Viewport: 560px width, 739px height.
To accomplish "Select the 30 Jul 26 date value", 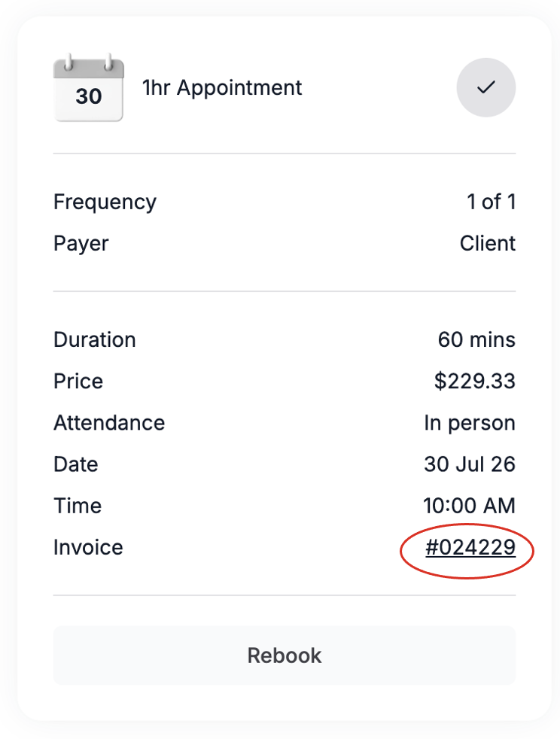I will click(470, 464).
